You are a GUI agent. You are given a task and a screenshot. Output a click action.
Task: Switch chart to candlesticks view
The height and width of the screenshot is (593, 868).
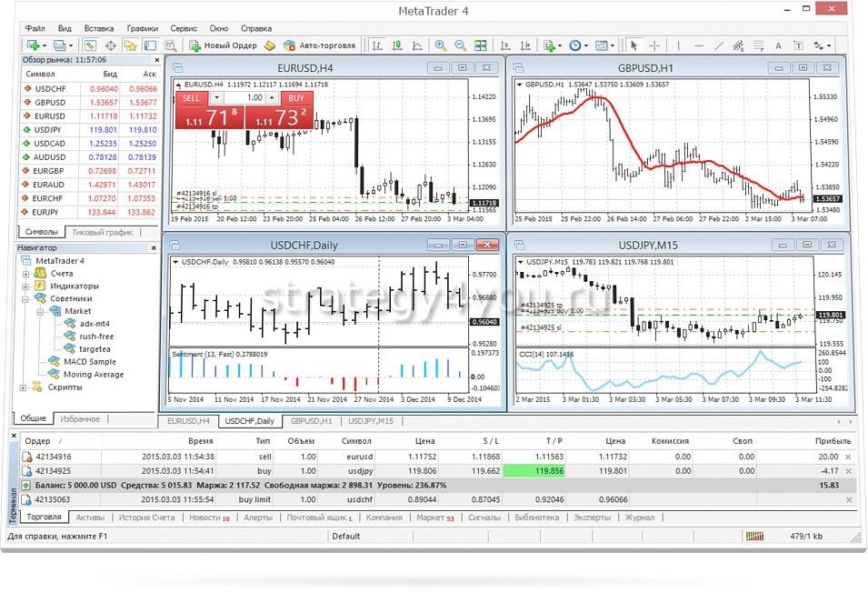click(x=397, y=45)
